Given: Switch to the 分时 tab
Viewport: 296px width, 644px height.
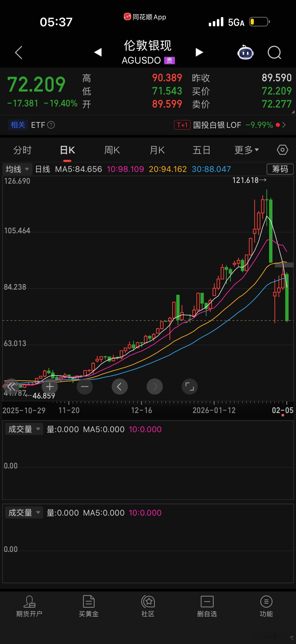Looking at the screenshot, I should pyautogui.click(x=22, y=150).
